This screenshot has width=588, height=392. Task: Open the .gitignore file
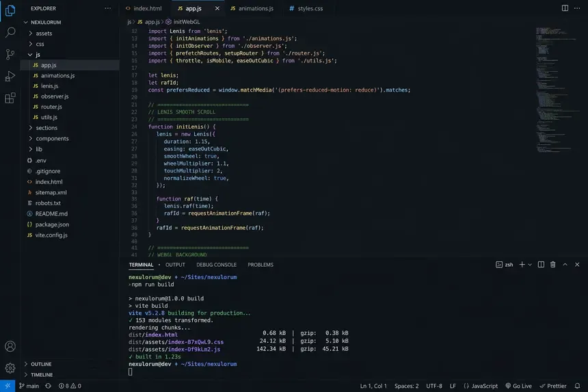(70, 171)
